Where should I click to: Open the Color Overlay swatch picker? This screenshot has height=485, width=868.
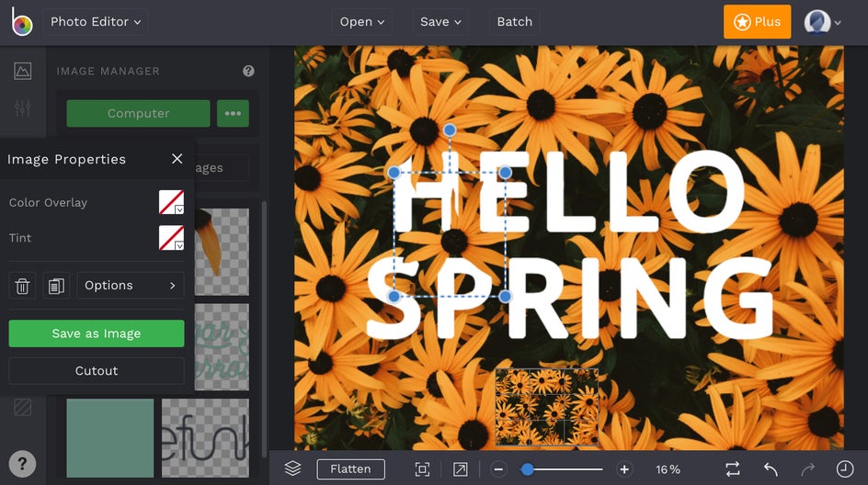172,202
